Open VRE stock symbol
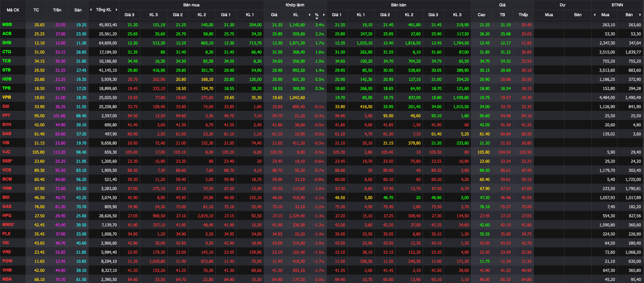The image size is (644, 283). coord(6,252)
